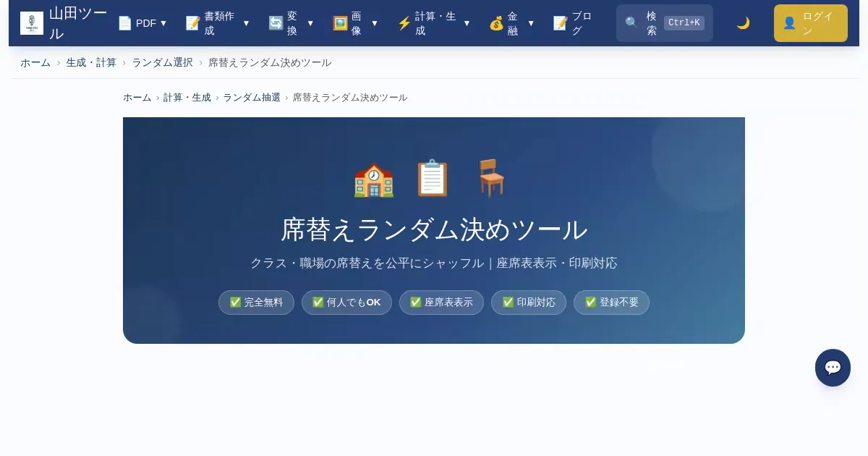868x456 pixels.
Task: Toggle dark mode with moon icon
Action: [x=743, y=23]
